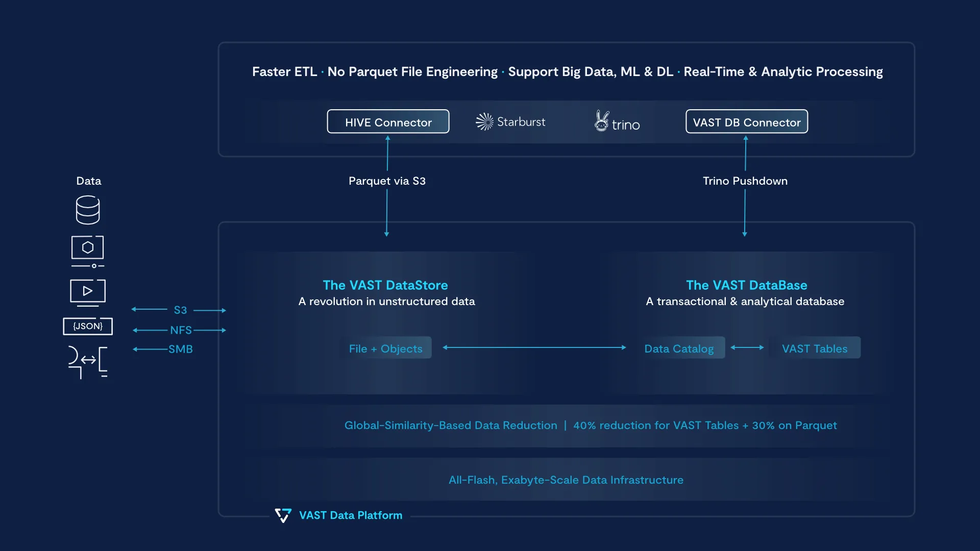Click 'Global-Similarity-Based Data Reduction' text
The width and height of the screenshot is (980, 551).
point(451,425)
